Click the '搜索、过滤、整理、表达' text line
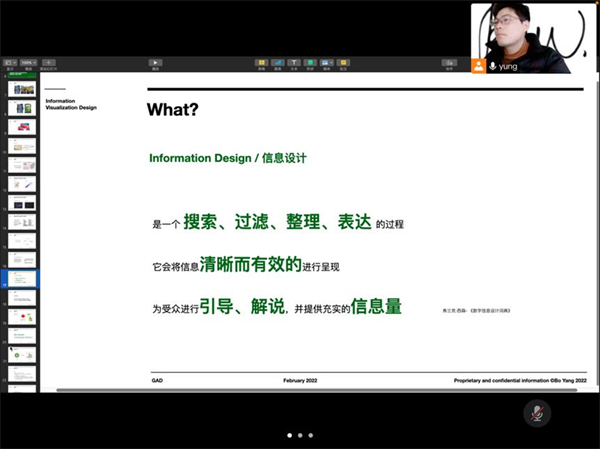 pos(278,222)
